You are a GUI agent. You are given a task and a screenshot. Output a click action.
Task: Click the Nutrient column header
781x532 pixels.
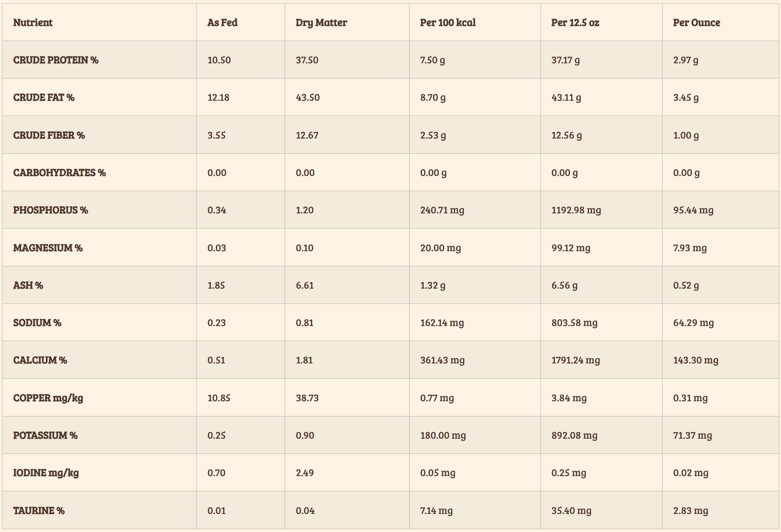pyautogui.click(x=33, y=23)
